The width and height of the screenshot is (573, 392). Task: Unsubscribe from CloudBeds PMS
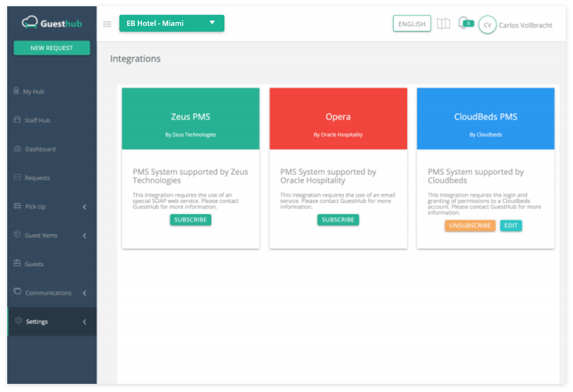(x=470, y=225)
